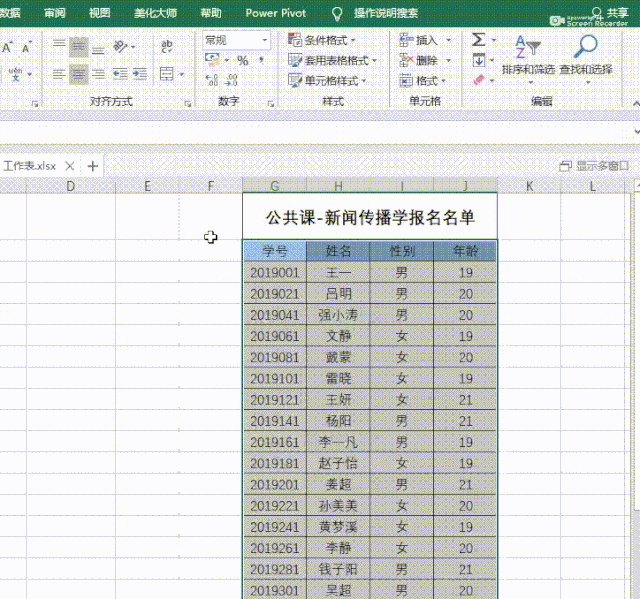Align text to the left
640x599 pixels.
[59, 74]
